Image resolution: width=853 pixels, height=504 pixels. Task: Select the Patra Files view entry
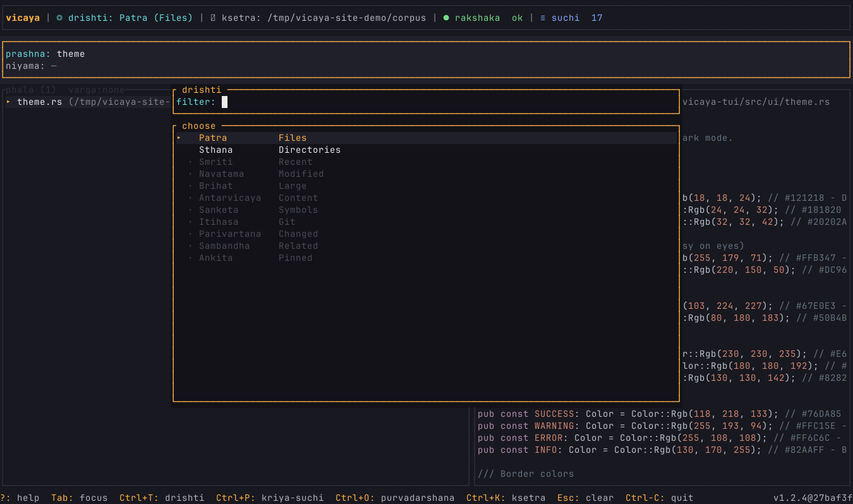[x=426, y=138]
